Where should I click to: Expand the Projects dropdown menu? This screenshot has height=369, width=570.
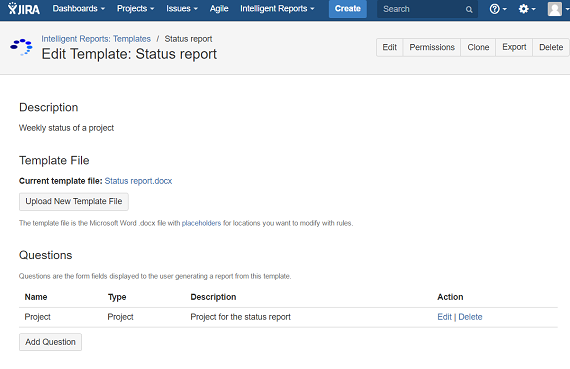pyautogui.click(x=135, y=8)
